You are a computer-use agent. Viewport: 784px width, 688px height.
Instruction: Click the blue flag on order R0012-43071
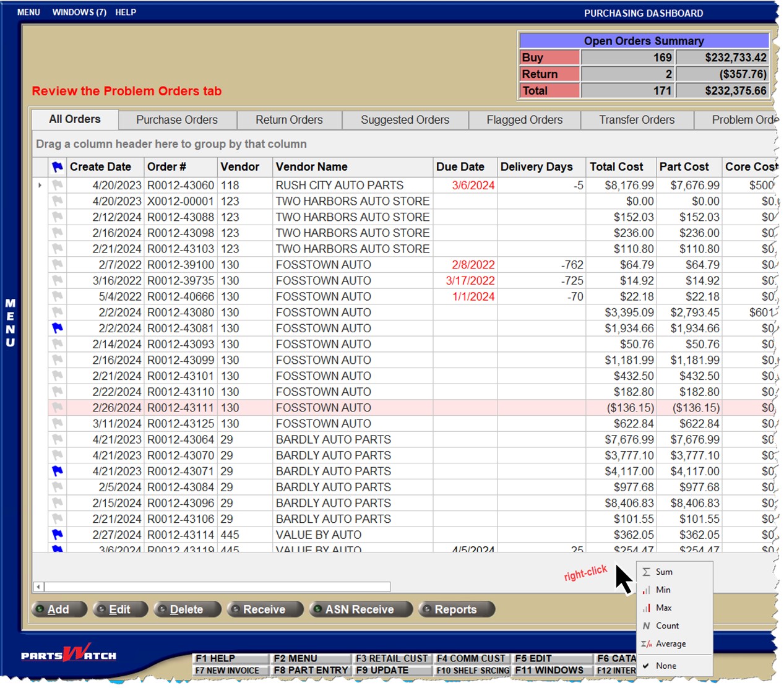(58, 471)
